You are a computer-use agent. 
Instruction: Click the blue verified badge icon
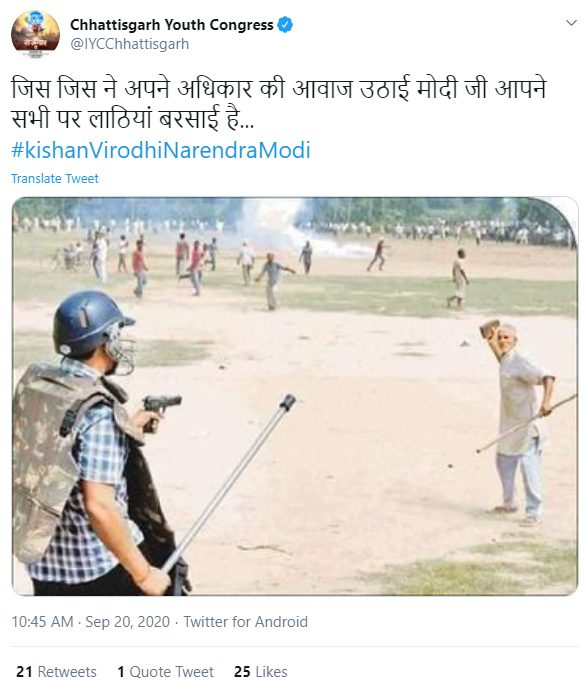point(285,25)
